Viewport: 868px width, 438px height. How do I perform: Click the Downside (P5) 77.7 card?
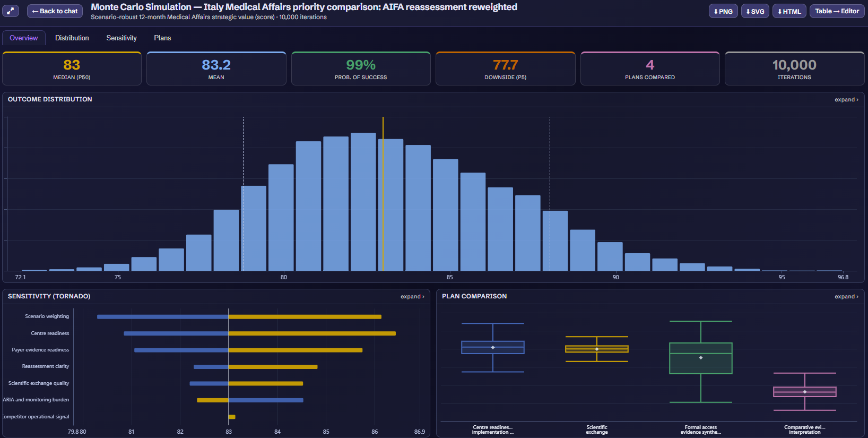506,68
